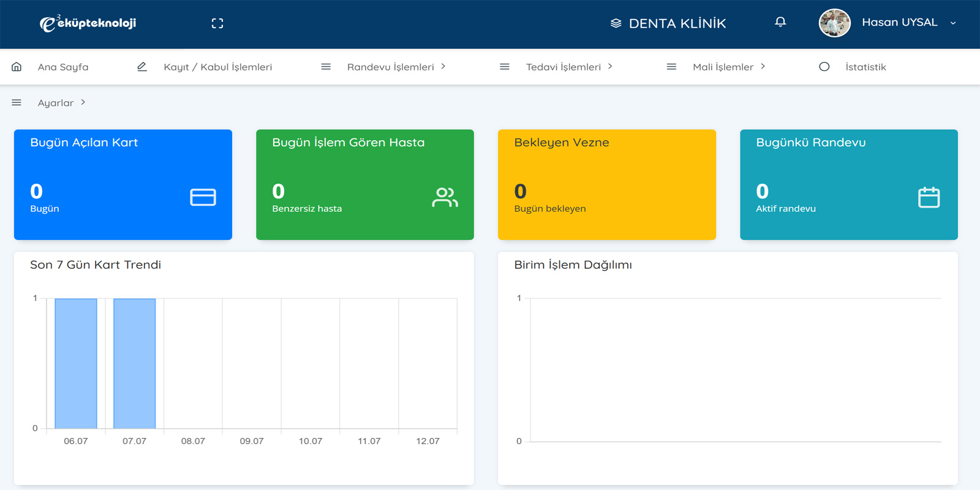980x490 pixels.
Task: Toggle fullscreen mode icon
Action: pos(217,23)
